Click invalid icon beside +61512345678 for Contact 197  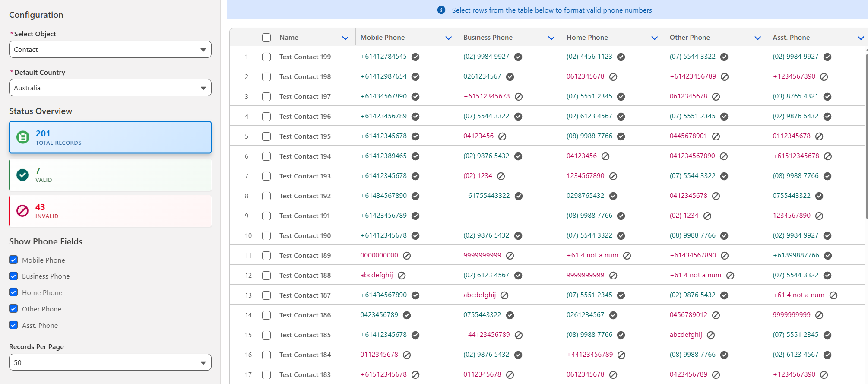pyautogui.click(x=519, y=97)
